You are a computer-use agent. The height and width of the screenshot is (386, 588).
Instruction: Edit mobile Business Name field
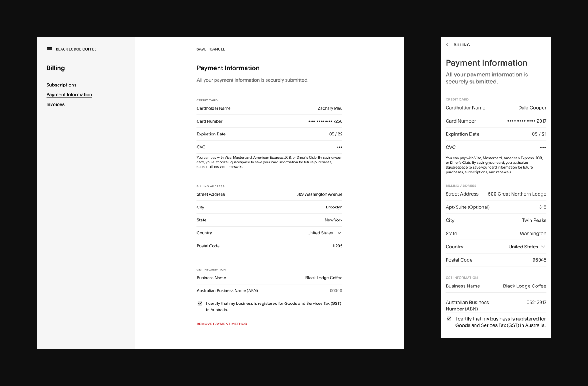click(496, 286)
